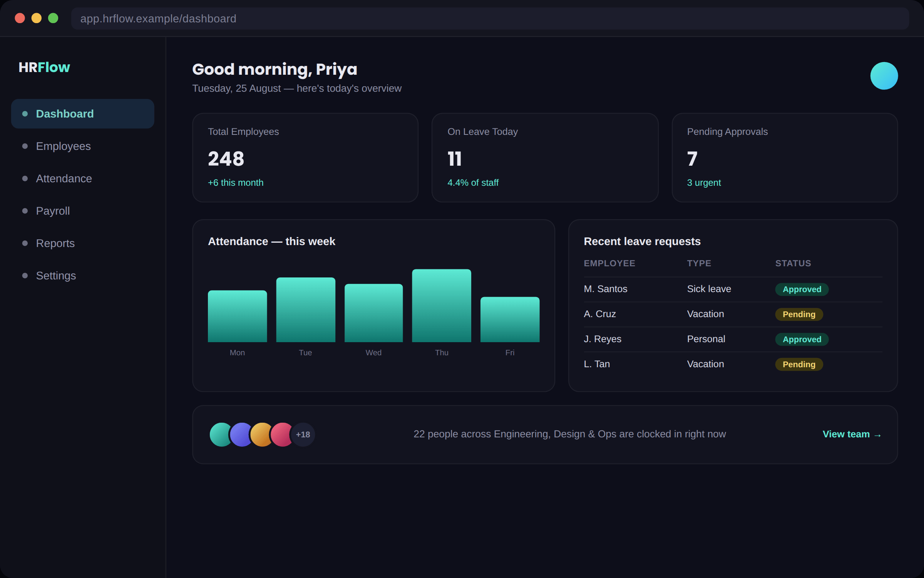Click the Pending badge for L. Tan

[799, 365]
